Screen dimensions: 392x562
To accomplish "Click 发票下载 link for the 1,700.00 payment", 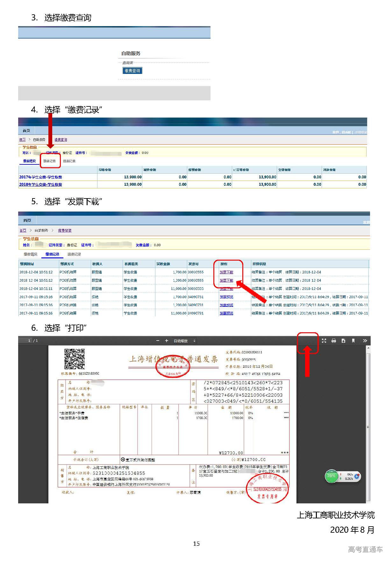I will tap(226, 272).
